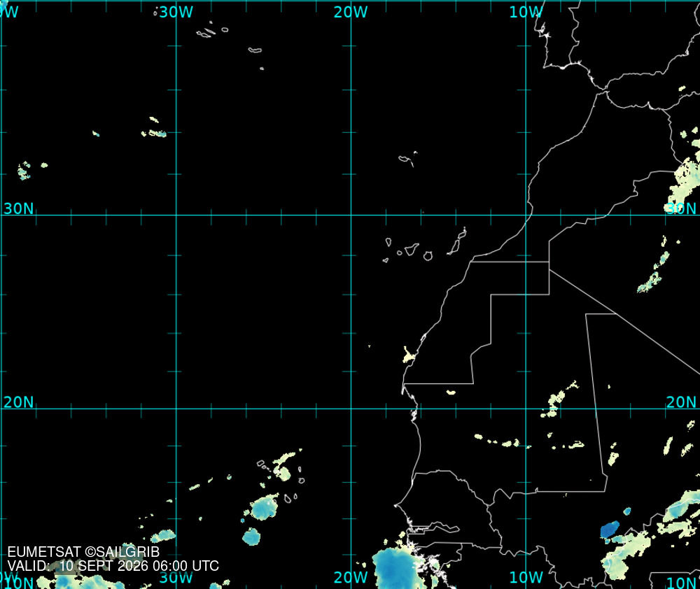Click the grid intersection of 20N and 10W

coord(526,409)
